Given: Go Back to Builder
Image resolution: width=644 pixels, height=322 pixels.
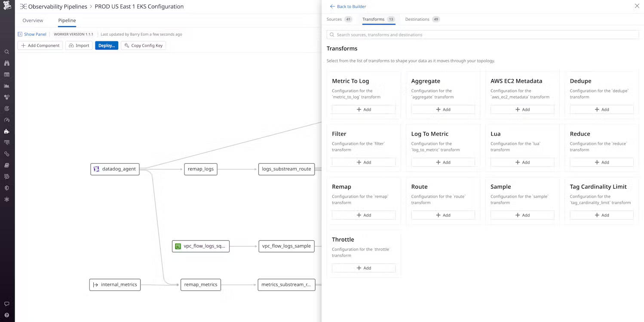Looking at the screenshot, I should [x=348, y=6].
